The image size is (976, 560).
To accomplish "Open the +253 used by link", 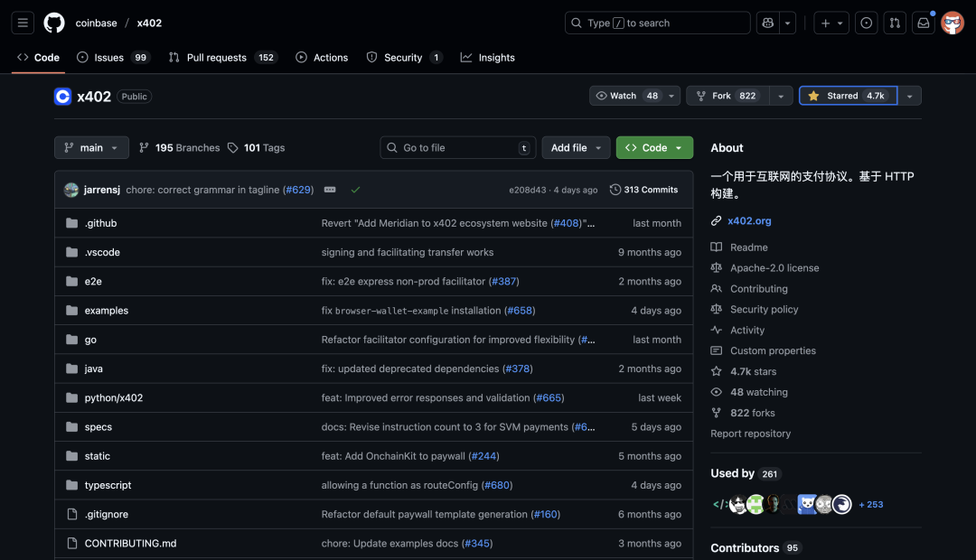I will coord(871,505).
